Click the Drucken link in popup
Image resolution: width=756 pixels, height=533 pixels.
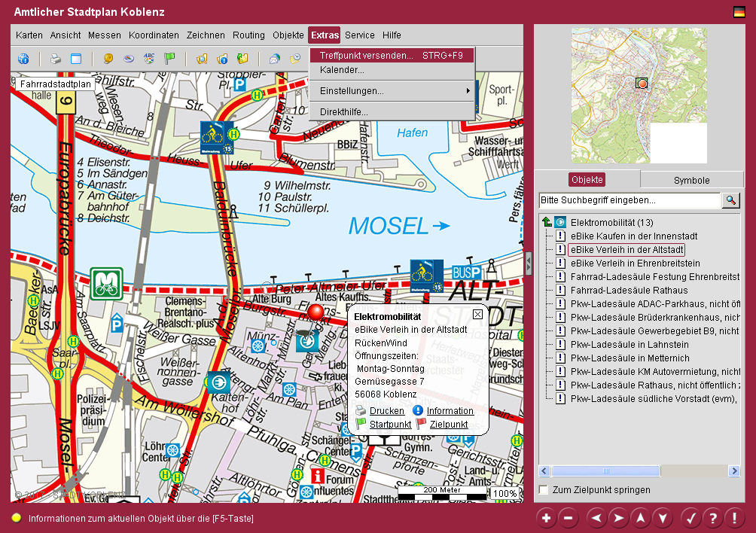pos(387,411)
